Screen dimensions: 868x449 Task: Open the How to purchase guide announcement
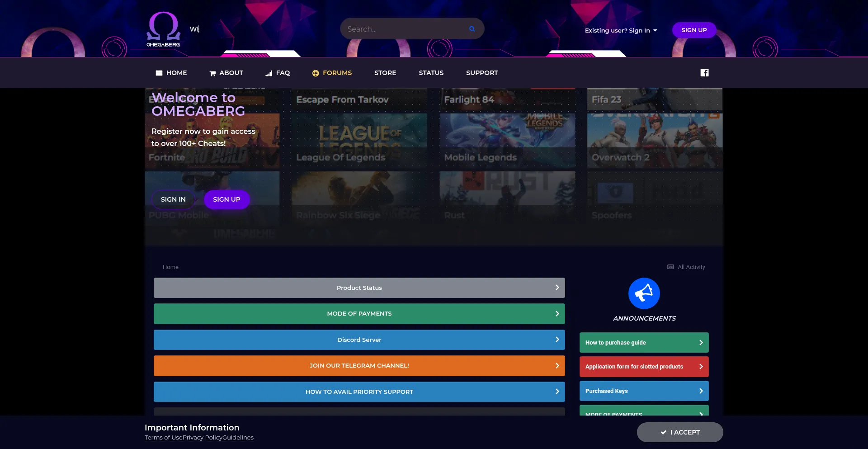pyautogui.click(x=644, y=343)
